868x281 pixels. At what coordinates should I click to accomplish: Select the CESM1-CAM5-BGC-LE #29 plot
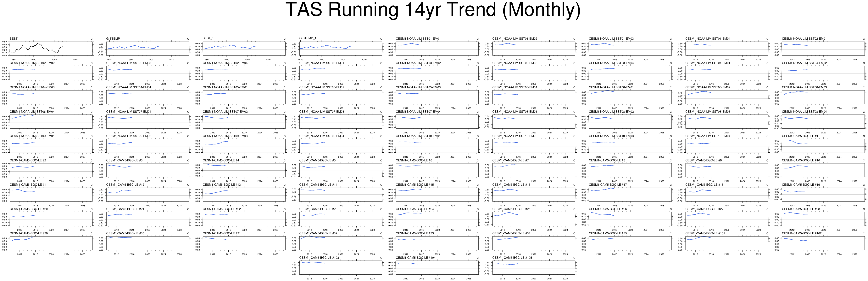coord(51,243)
